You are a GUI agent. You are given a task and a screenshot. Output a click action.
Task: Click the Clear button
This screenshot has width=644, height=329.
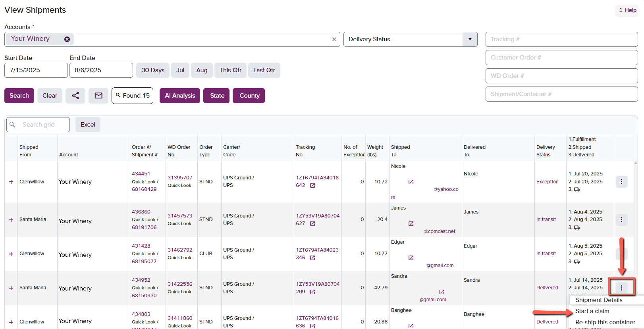pyautogui.click(x=50, y=96)
